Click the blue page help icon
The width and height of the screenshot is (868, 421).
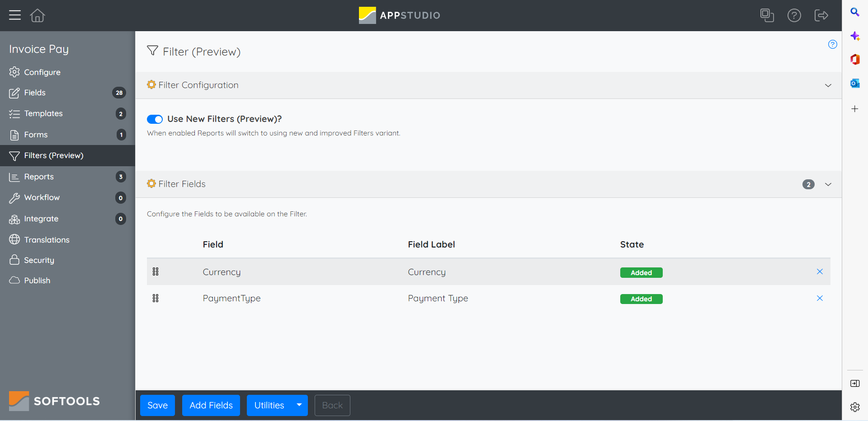tap(832, 44)
